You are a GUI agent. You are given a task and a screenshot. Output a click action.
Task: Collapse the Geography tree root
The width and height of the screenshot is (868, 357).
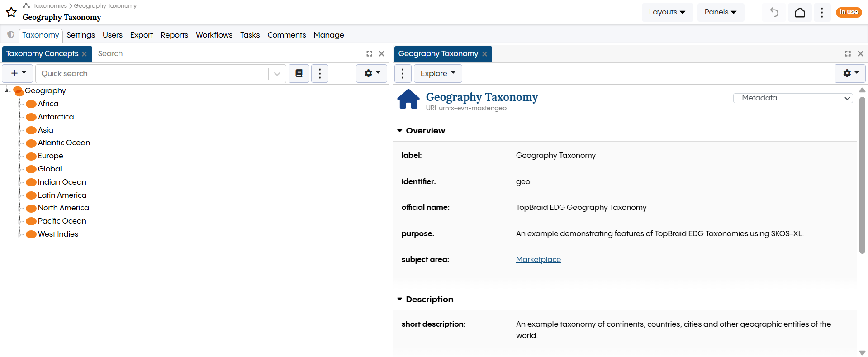click(x=7, y=90)
